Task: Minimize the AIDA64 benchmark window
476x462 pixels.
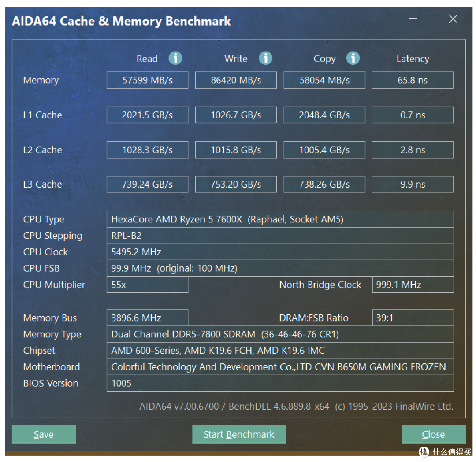Action: 413,19
